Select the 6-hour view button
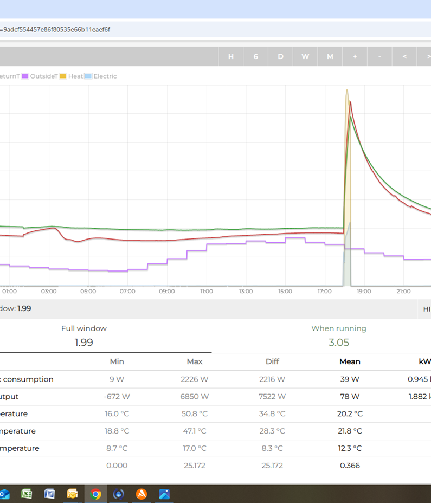The width and height of the screenshot is (431, 504). [256, 56]
